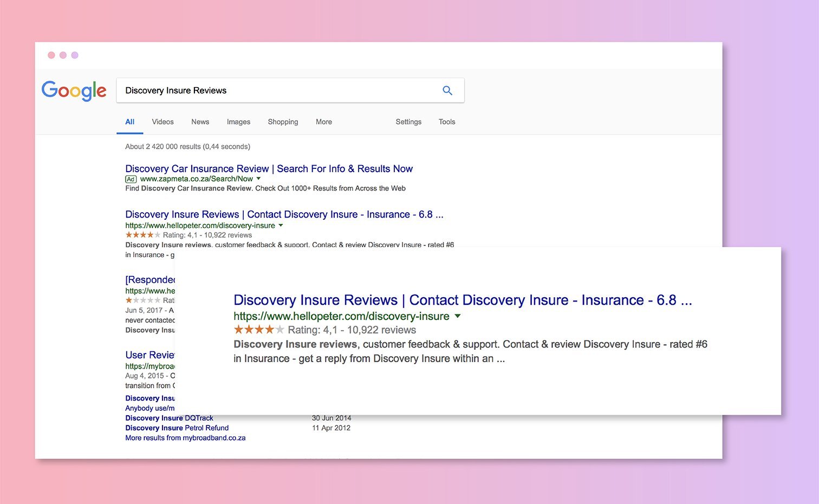Switch to the Images search tab
This screenshot has height=504, width=819.
tap(238, 122)
